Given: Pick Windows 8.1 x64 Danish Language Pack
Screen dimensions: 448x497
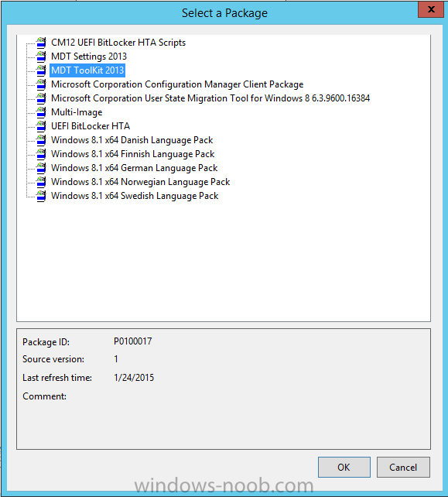Looking at the screenshot, I should [x=132, y=140].
